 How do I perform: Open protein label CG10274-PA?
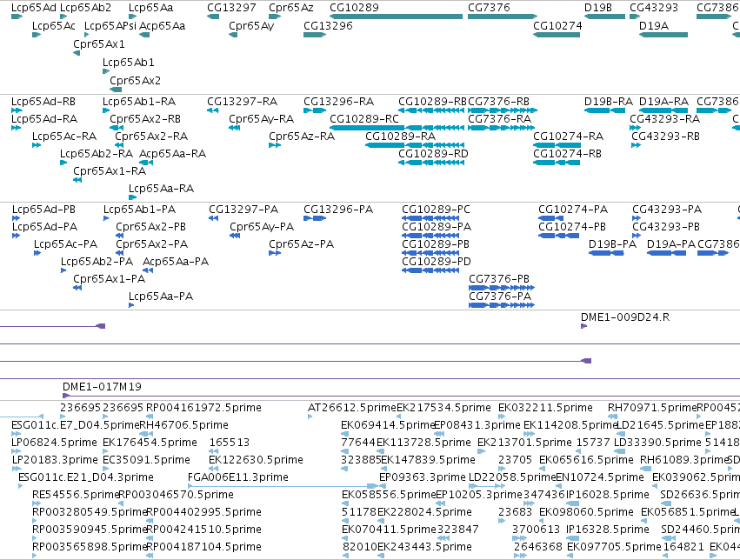(573, 209)
